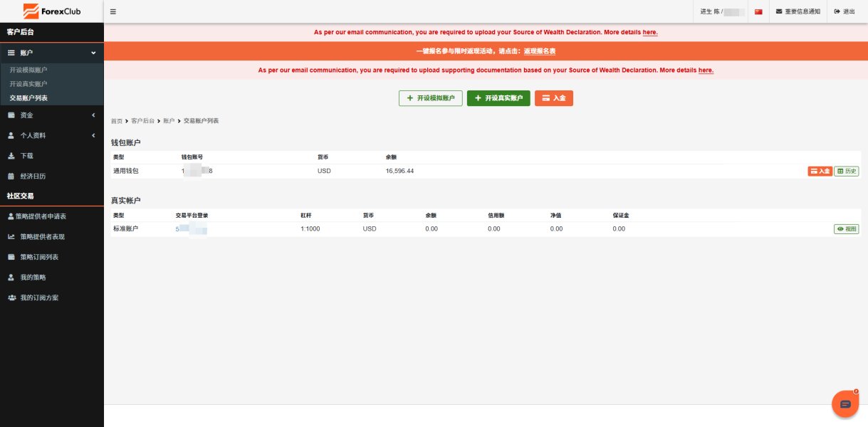Open 开设模拟账户 in the sidebar

28,70
